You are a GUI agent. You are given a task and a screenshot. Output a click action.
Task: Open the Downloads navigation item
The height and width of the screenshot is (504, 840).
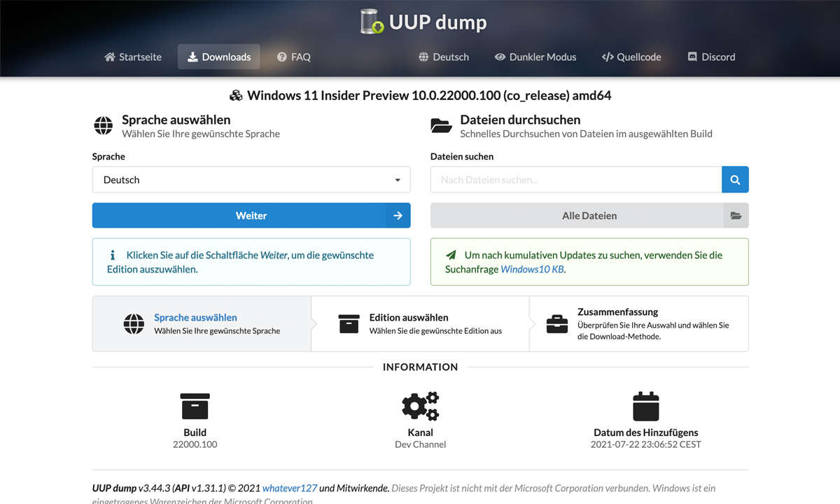[219, 57]
